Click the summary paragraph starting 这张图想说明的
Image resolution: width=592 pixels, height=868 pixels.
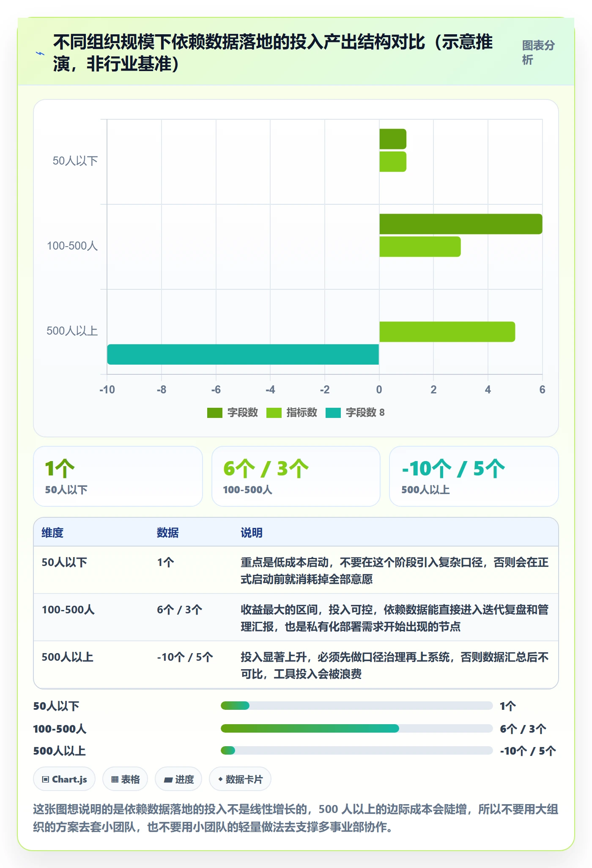296,818
